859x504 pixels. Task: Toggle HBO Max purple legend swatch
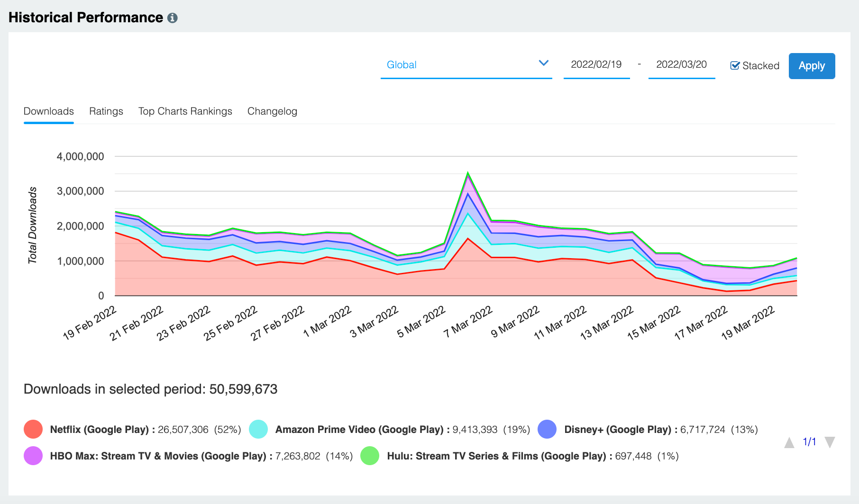point(33,456)
